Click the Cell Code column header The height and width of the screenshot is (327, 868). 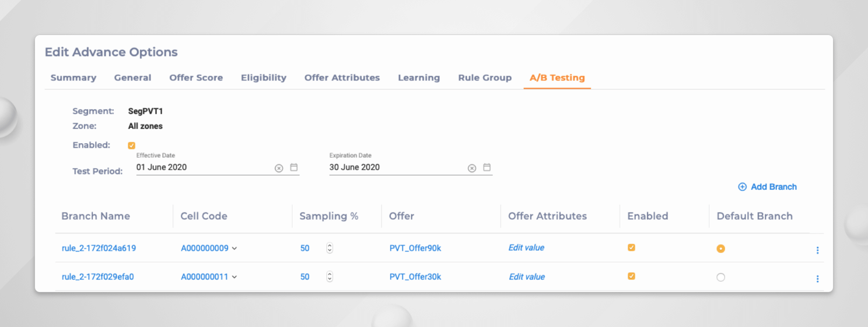(x=204, y=216)
